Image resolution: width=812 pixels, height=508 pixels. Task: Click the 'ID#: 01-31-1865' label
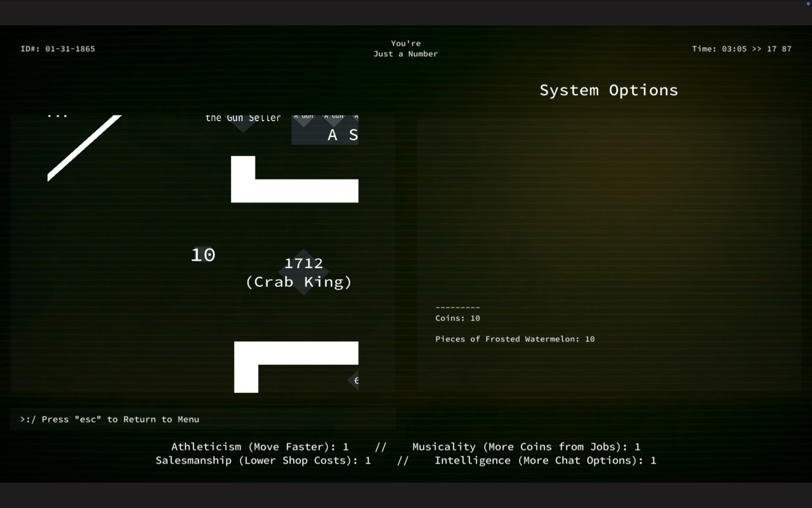coord(58,49)
